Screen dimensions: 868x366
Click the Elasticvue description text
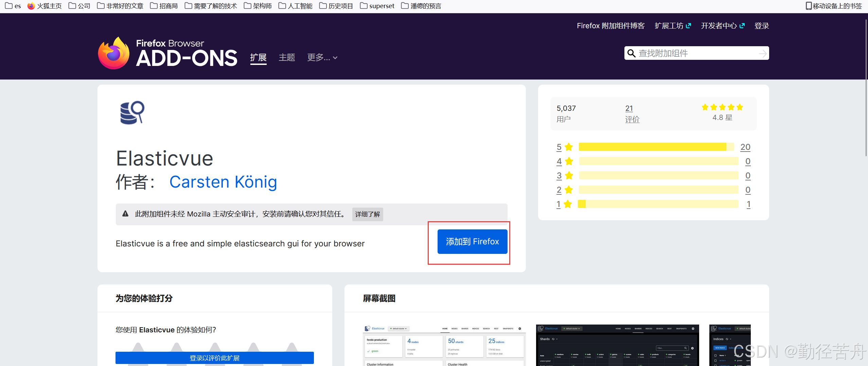pos(240,244)
